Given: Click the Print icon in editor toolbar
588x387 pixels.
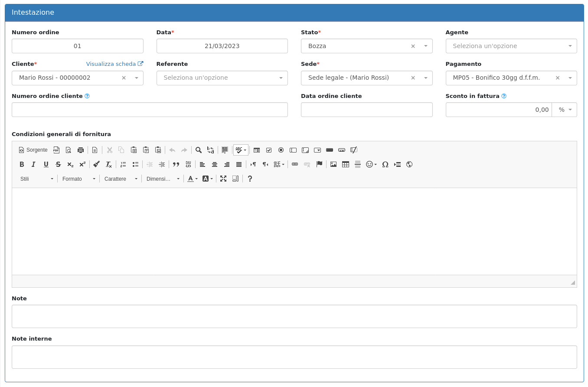Looking at the screenshot, I should click(x=81, y=150).
